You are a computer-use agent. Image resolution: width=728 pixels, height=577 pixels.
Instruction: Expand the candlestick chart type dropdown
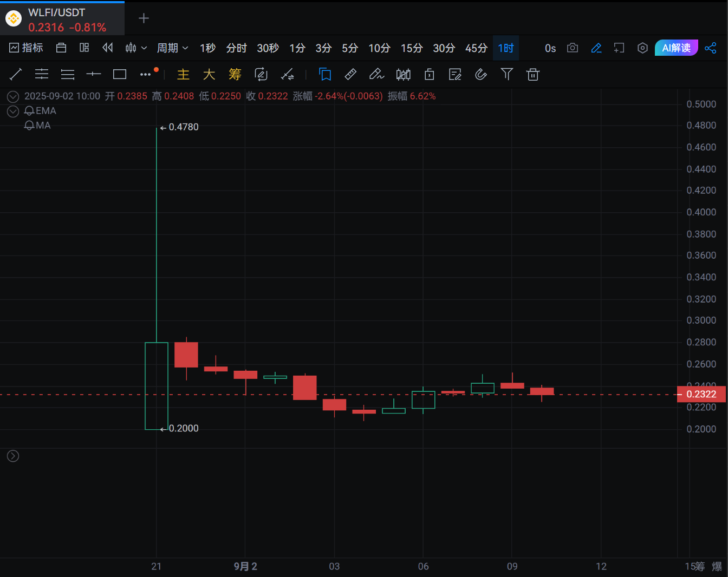tap(136, 48)
